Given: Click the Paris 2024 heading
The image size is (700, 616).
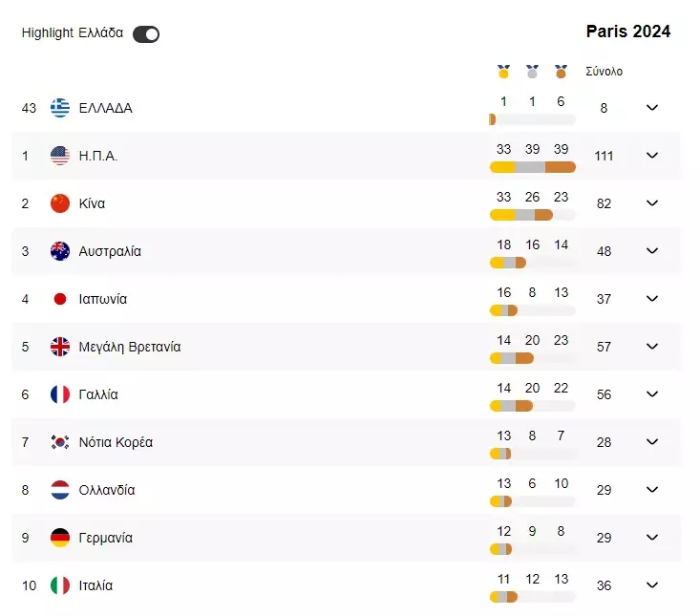Looking at the screenshot, I should tap(628, 32).
